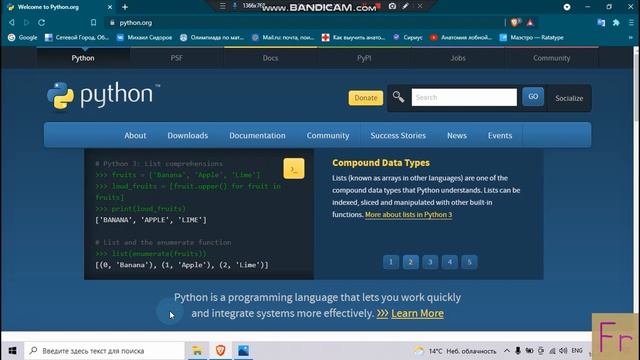The height and width of the screenshot is (360, 640).
Task: Reload the python.org page
Action: (42, 22)
